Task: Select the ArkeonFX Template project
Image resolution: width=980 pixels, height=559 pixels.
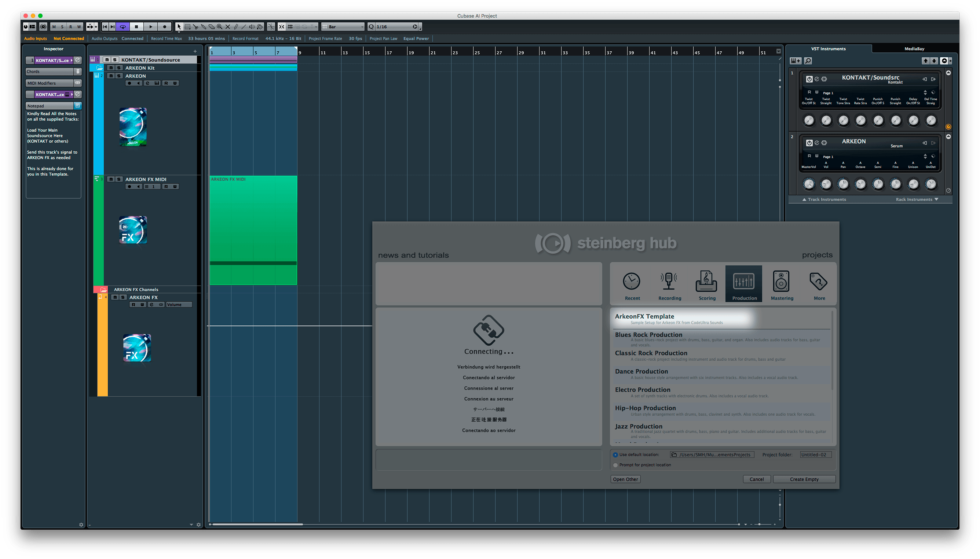Action: click(721, 319)
